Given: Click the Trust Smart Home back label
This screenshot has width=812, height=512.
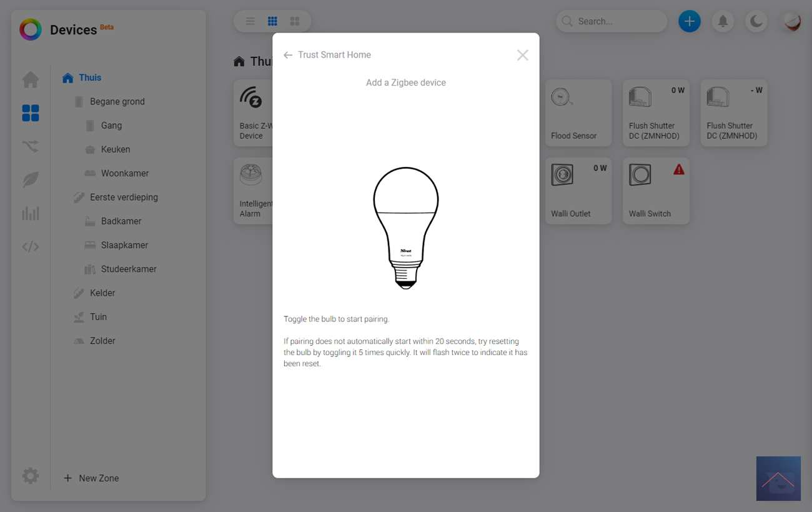Looking at the screenshot, I should 334,55.
